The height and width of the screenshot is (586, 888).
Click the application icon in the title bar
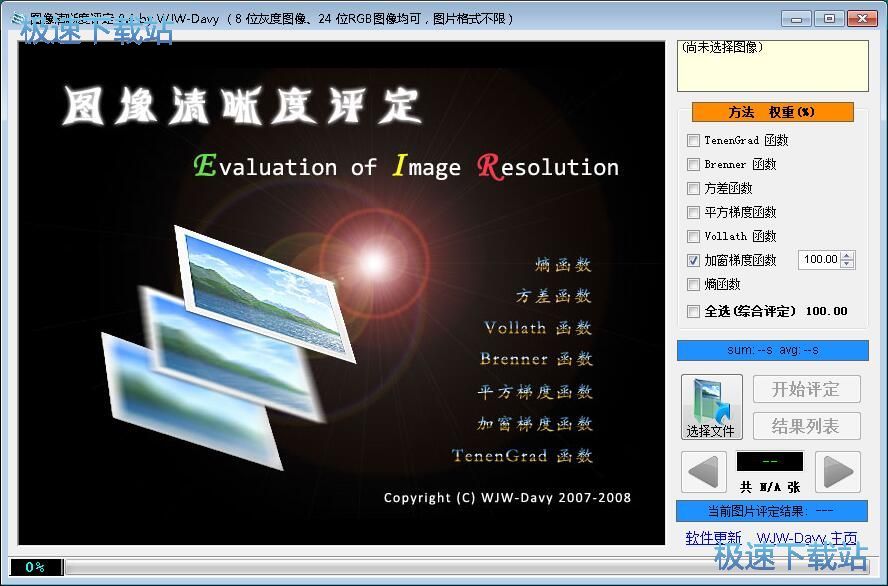14,17
